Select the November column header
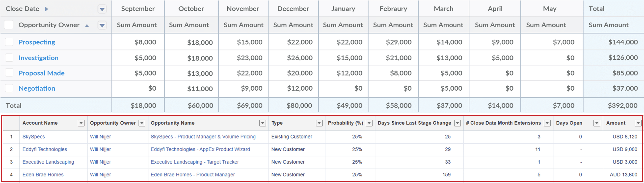The image size is (644, 183). [x=243, y=9]
